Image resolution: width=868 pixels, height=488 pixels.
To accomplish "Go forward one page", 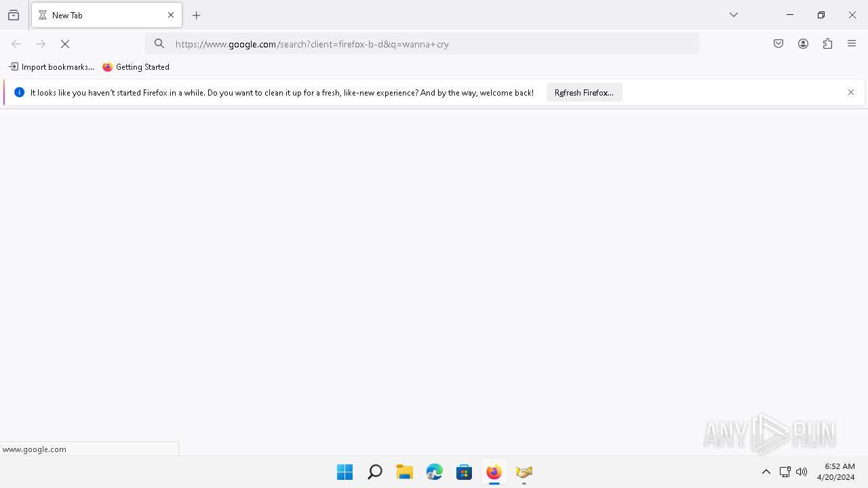I will 41,44.
